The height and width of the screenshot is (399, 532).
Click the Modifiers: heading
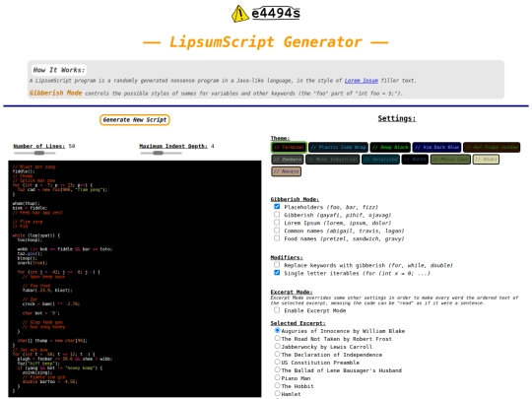coord(287,257)
